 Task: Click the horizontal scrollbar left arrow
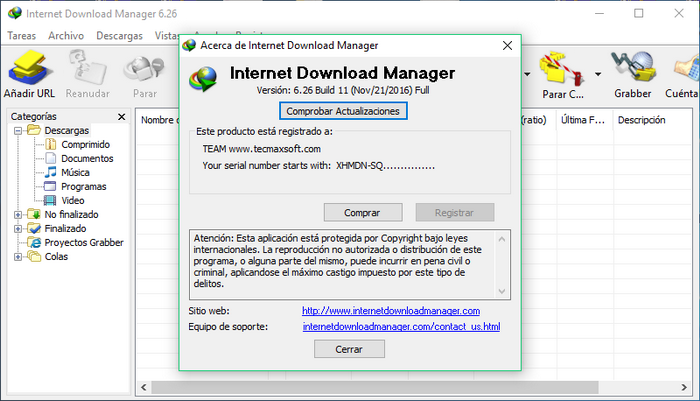point(144,387)
